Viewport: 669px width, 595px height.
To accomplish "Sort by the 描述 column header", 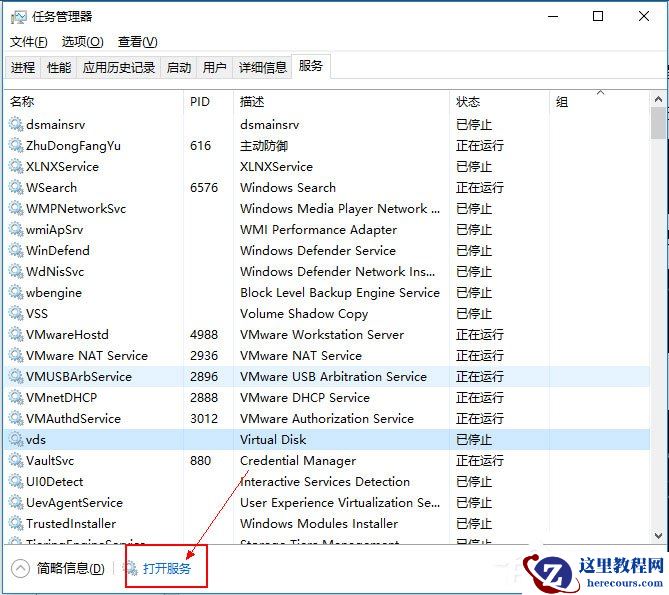I will point(341,102).
